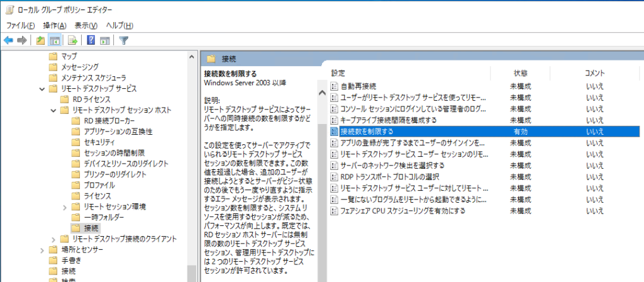This screenshot has width=644, height=282.
Task: Toggle the action pane toolbar icon
Action: (x=105, y=40)
